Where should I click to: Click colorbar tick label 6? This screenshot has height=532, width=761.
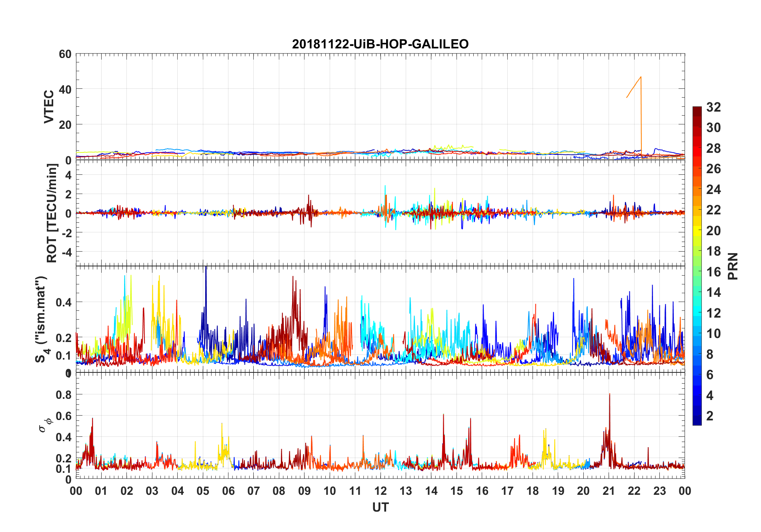pos(710,375)
